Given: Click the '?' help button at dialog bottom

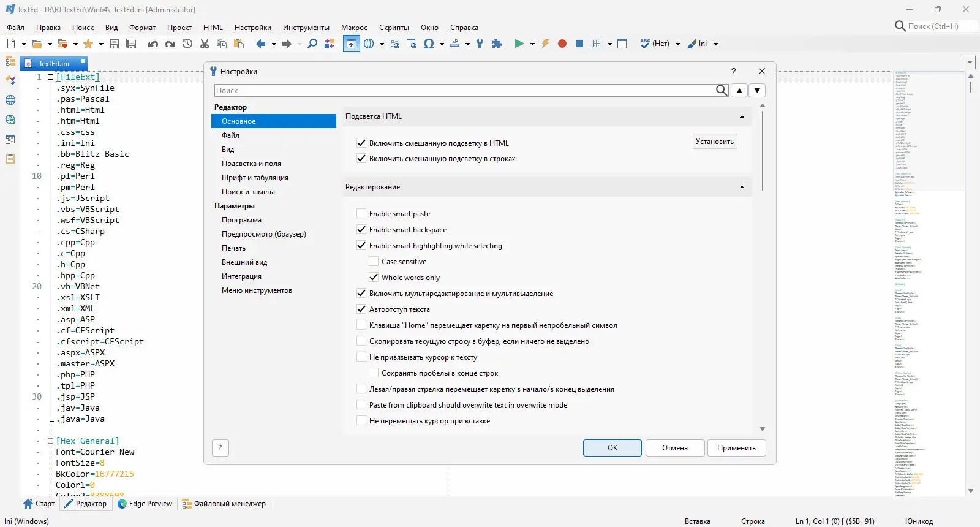Looking at the screenshot, I should pyautogui.click(x=221, y=448).
